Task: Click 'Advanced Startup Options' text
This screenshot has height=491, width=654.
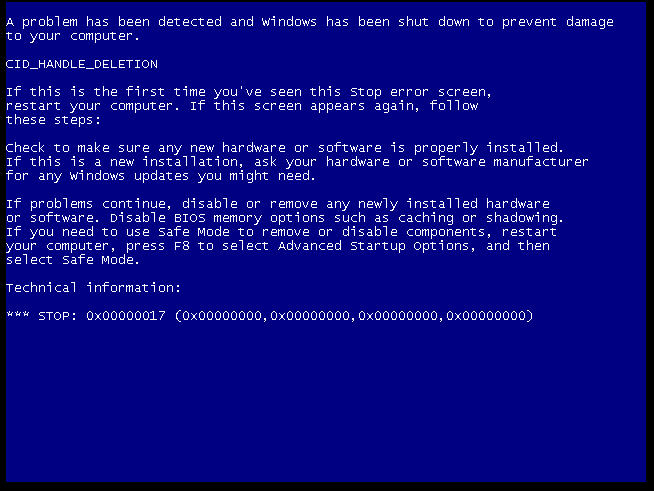Action: [374, 246]
